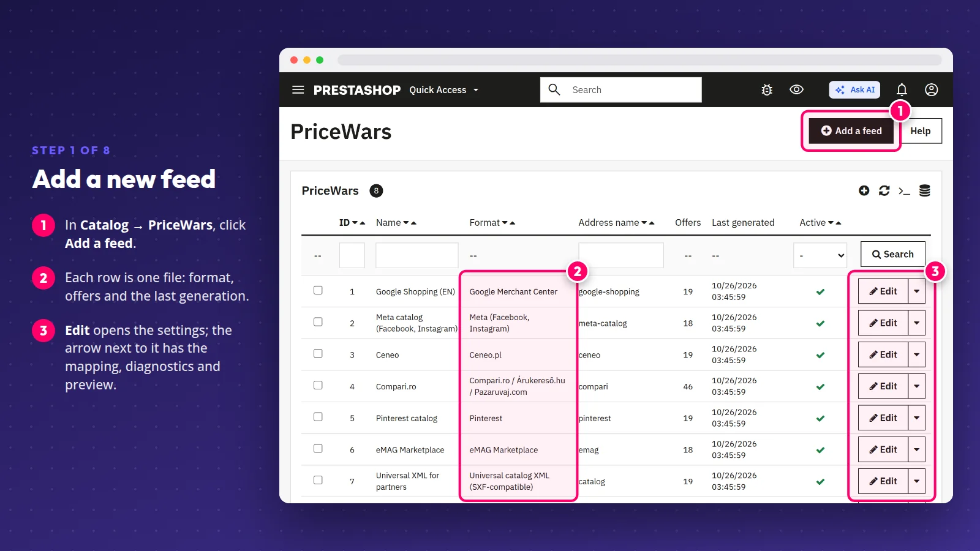
Task: Expand Edit arrow for Google Shopping (EN)
Action: point(916,291)
